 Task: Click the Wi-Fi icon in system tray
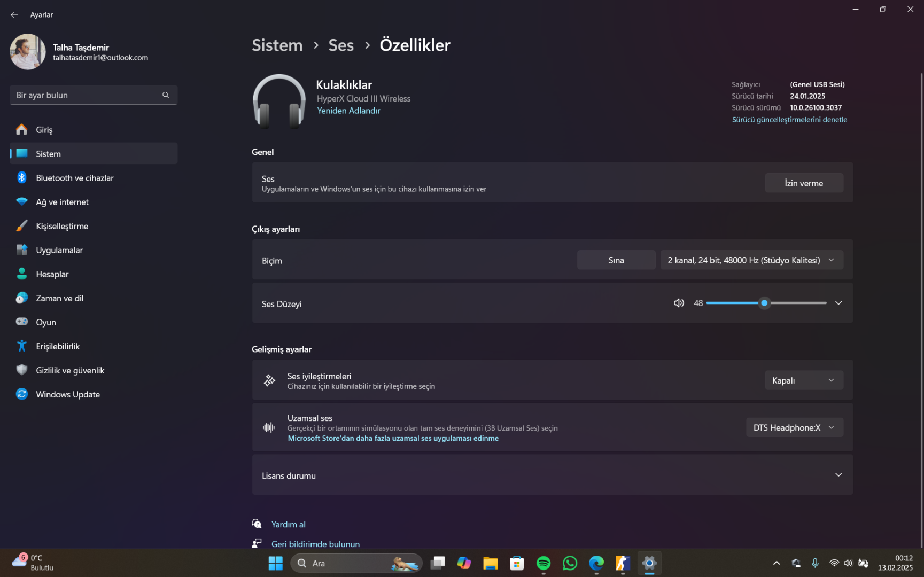pyautogui.click(x=834, y=563)
